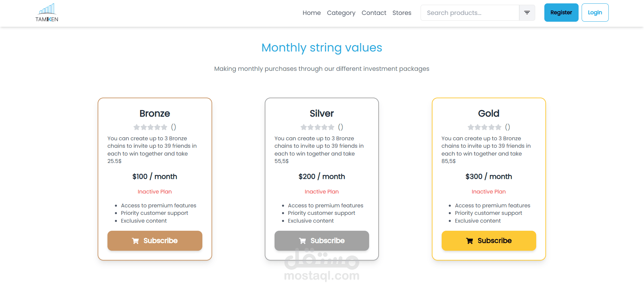The width and height of the screenshot is (644, 288).
Task: Focus the Search products field
Action: pyautogui.click(x=470, y=13)
